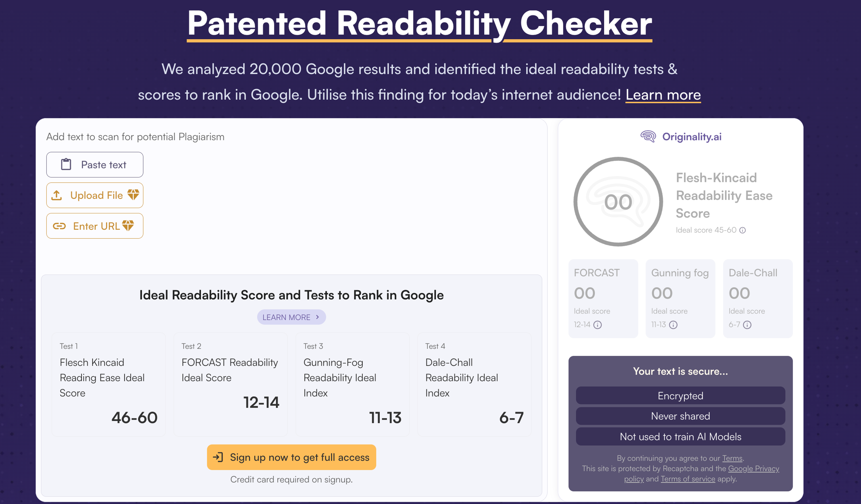Screen dimensions: 861x504
Task: Select the Test 2 FORCAST Readability card
Action: click(x=231, y=385)
